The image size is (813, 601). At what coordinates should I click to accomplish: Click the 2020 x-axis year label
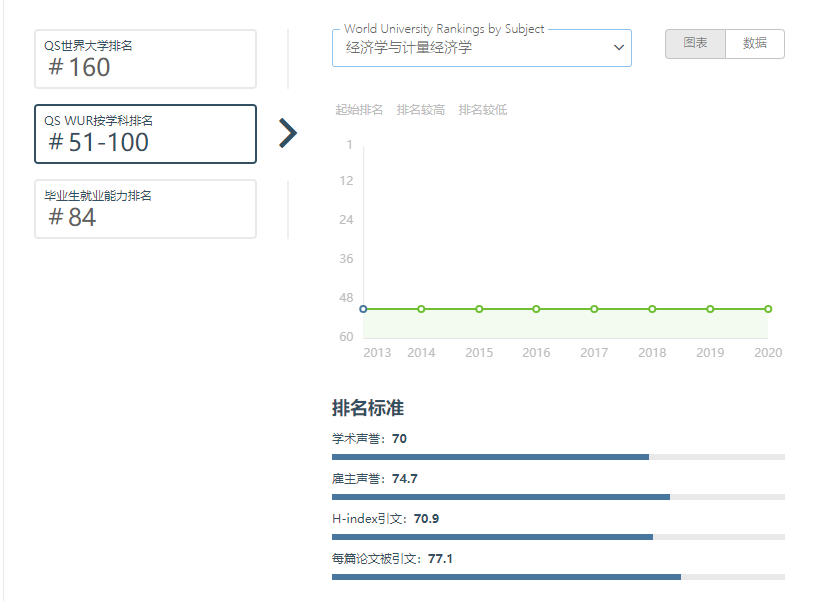768,353
